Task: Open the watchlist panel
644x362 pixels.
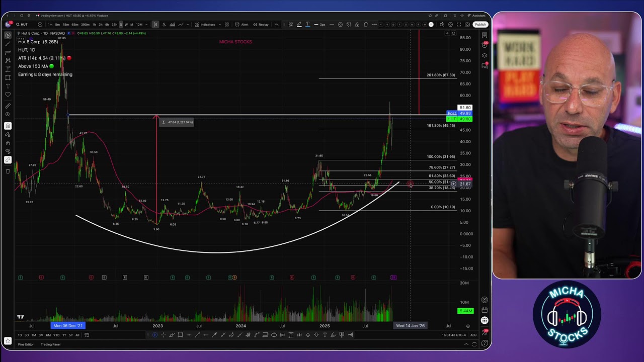Action: 485,35
